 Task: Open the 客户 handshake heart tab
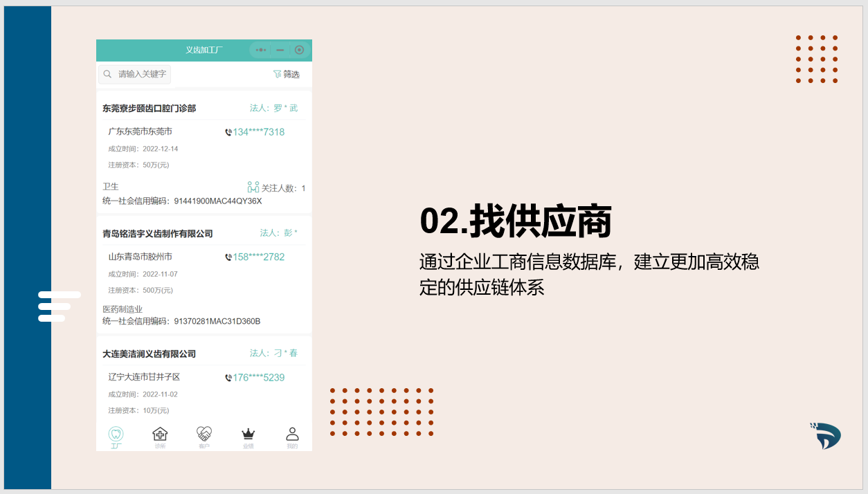[204, 437]
